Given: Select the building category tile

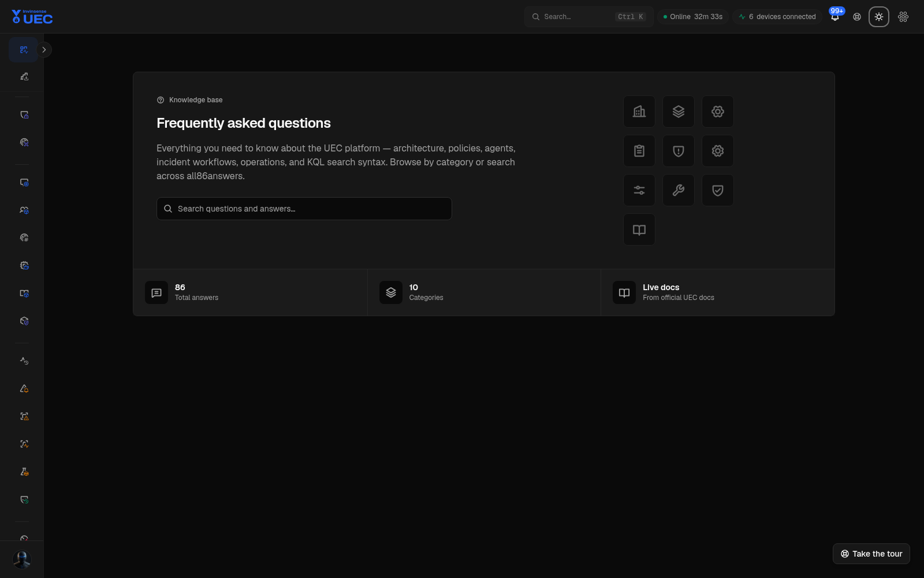Looking at the screenshot, I should pos(639,112).
